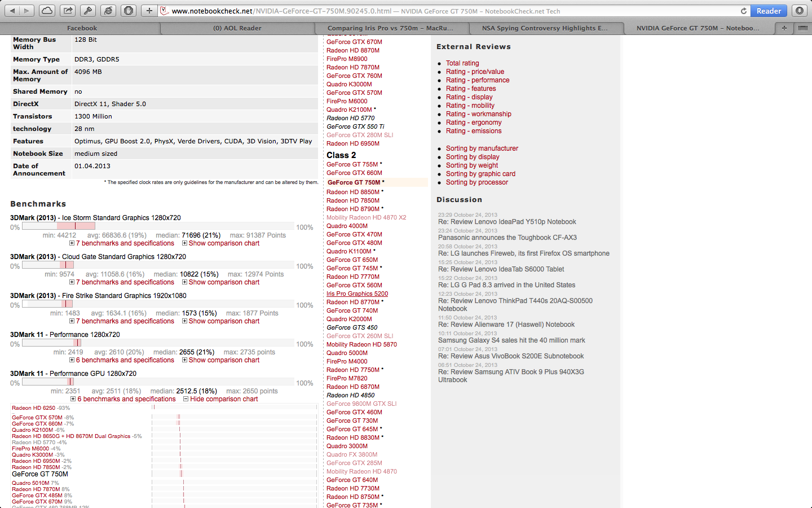Click the Ice Storm Standard Graphics result bar
Image resolution: width=812 pixels, height=508 pixels.
pos(158,226)
